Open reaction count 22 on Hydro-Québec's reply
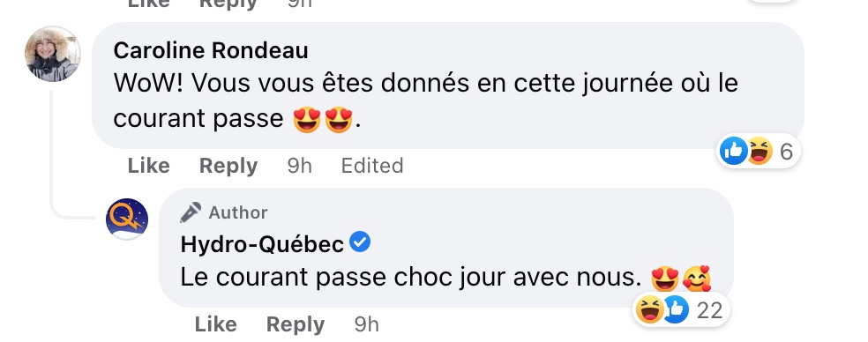The height and width of the screenshot is (342, 868). coord(710,310)
